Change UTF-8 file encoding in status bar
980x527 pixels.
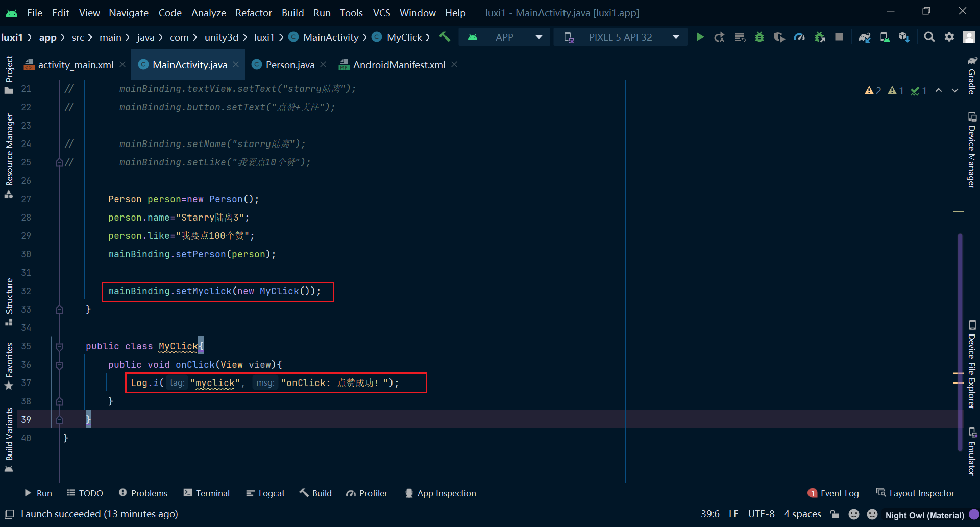click(761, 514)
